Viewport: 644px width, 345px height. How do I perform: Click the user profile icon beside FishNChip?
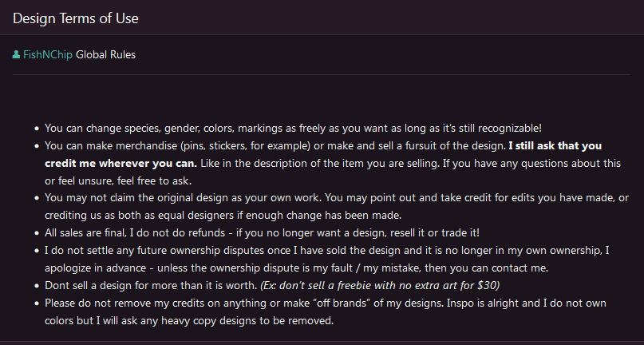(17, 55)
